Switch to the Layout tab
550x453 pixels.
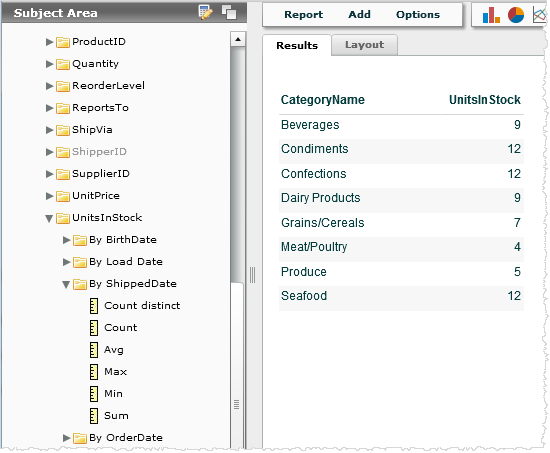point(364,45)
